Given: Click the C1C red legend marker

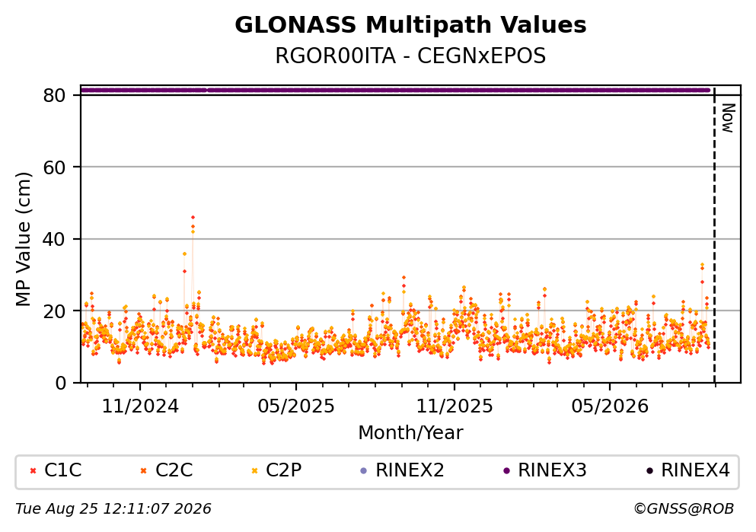Looking at the screenshot, I should pos(33,471).
